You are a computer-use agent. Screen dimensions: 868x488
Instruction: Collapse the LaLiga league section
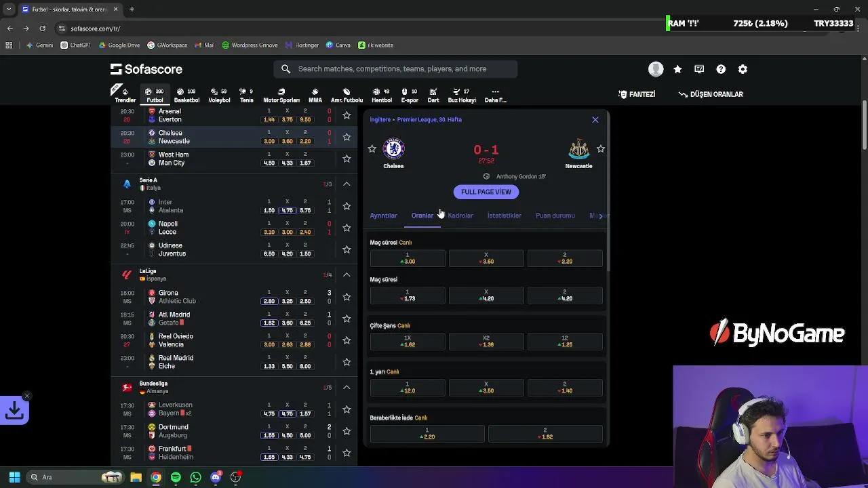(x=347, y=274)
